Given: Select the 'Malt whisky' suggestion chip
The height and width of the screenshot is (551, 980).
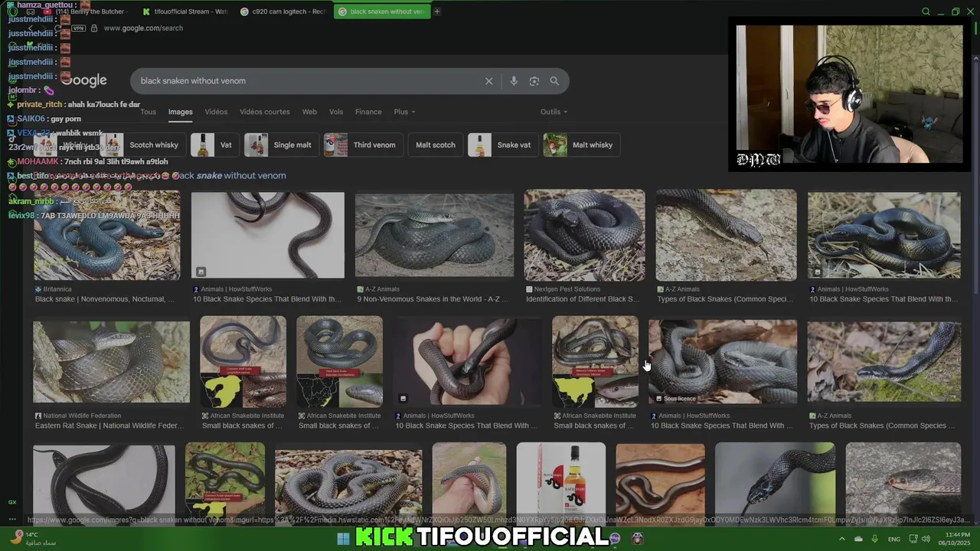Looking at the screenshot, I should pyautogui.click(x=582, y=145).
